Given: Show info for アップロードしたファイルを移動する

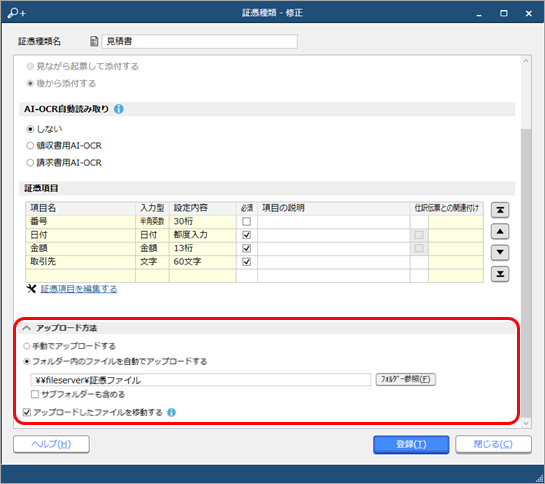Looking at the screenshot, I should [x=171, y=412].
